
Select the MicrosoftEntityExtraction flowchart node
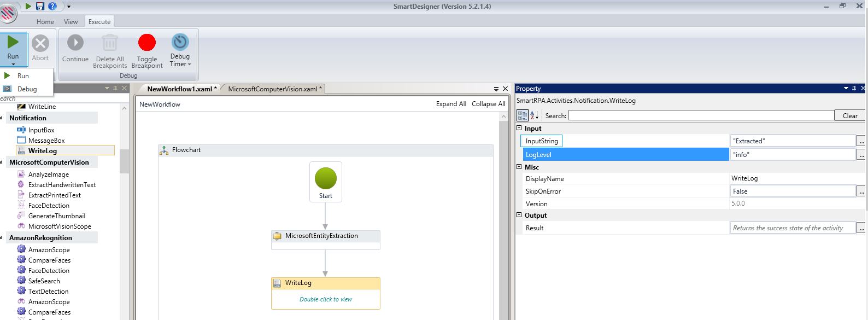tap(325, 236)
